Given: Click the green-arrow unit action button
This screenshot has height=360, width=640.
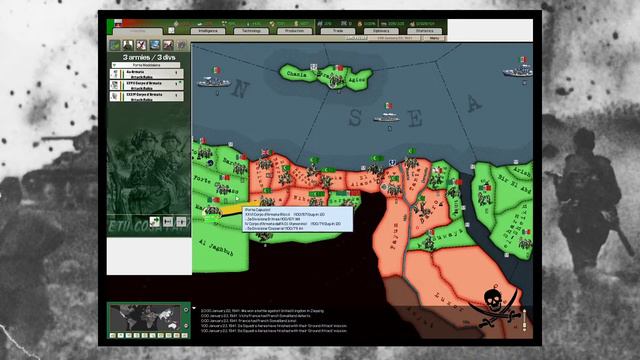Looking at the screenshot, I should pos(154,222).
